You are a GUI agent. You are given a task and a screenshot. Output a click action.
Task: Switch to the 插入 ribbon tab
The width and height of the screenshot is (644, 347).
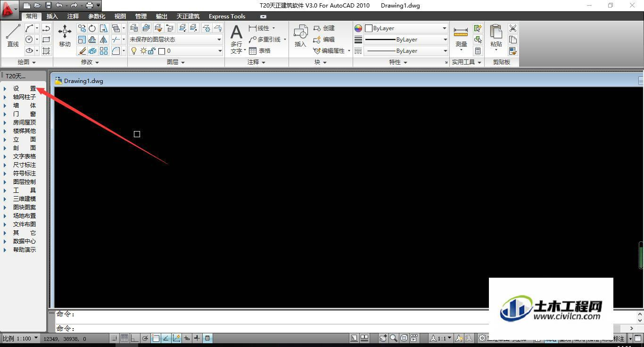52,16
